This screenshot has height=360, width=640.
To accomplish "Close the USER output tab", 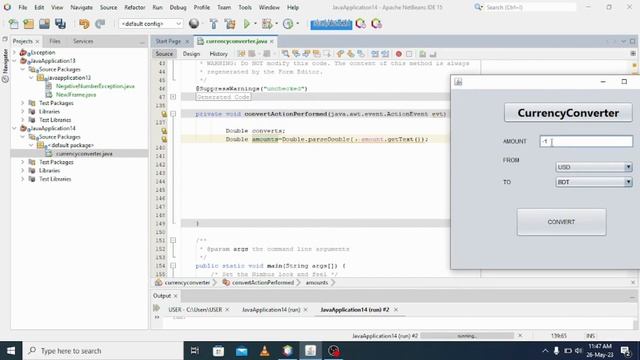I will click(227, 310).
